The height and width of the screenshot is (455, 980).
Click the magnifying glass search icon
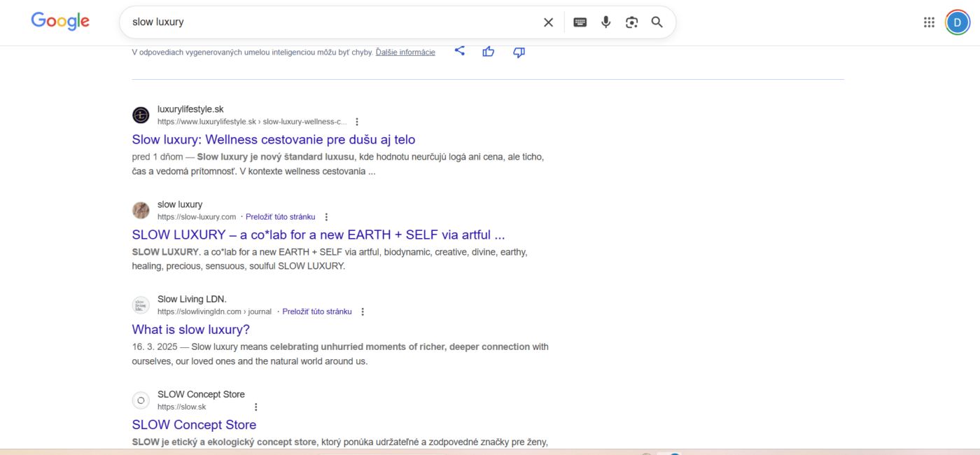[657, 22]
